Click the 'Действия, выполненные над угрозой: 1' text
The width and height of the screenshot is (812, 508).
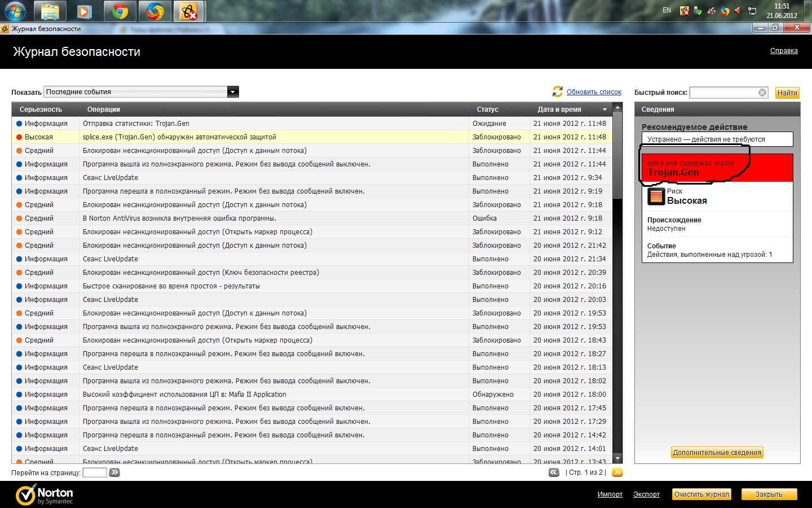709,255
